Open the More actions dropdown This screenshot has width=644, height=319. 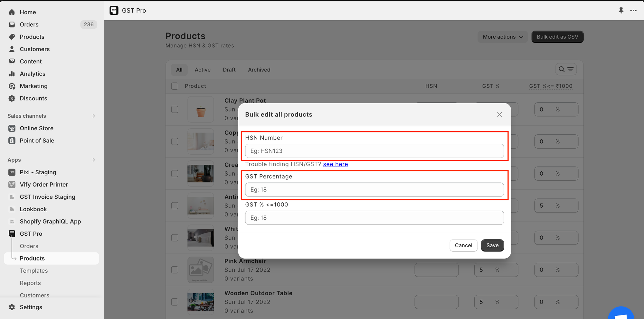(502, 37)
